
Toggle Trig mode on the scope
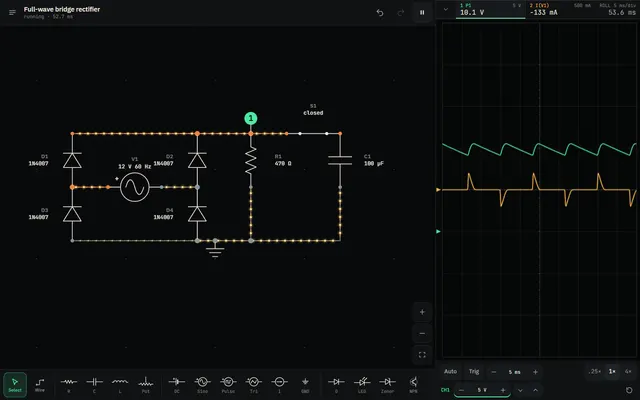point(474,371)
